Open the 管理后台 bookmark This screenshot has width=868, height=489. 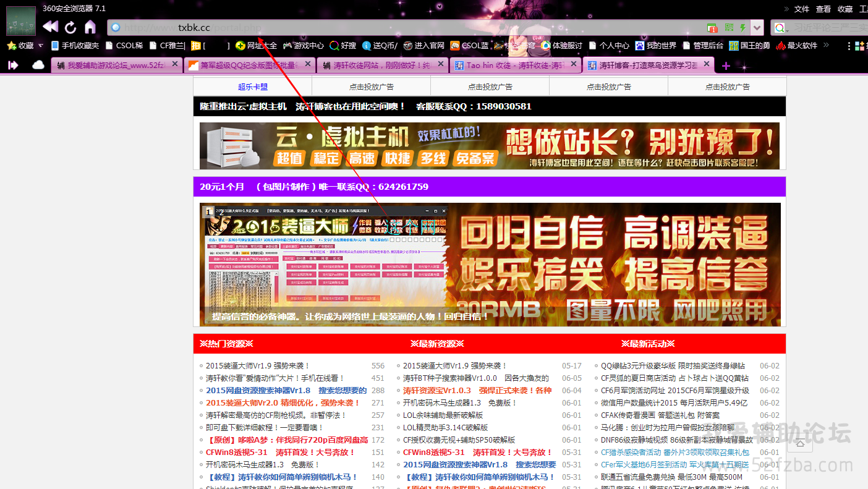coord(703,46)
